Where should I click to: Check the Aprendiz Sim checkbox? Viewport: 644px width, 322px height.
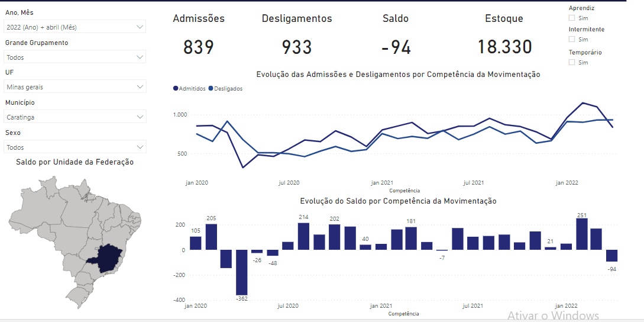(x=571, y=18)
